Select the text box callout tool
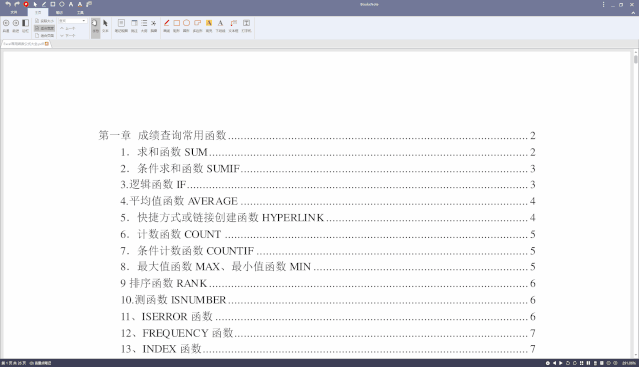 click(x=234, y=26)
